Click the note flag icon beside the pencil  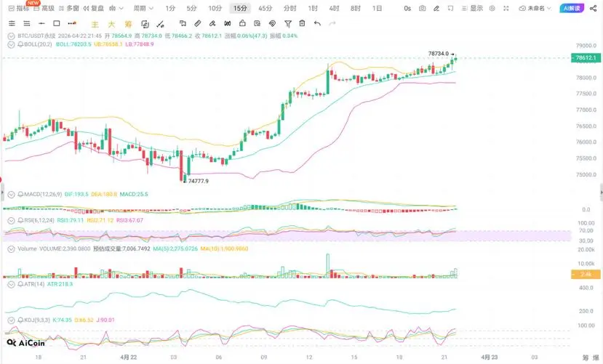450,8
